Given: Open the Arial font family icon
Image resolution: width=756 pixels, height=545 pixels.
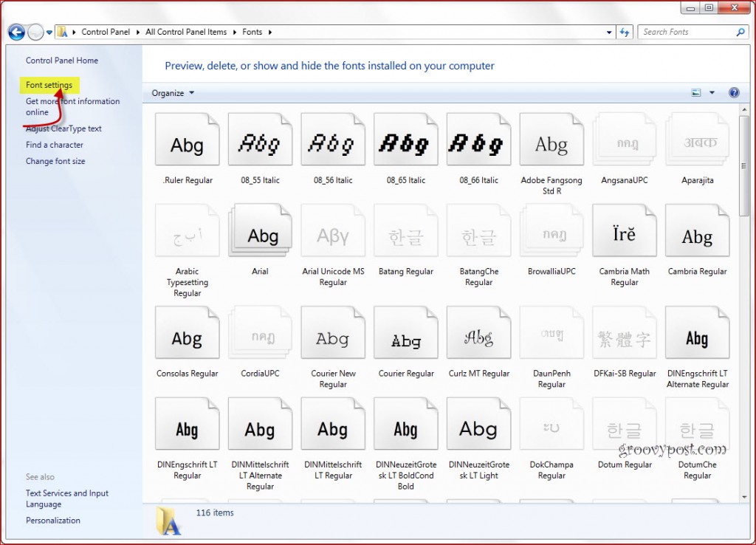Looking at the screenshot, I should pos(260,236).
